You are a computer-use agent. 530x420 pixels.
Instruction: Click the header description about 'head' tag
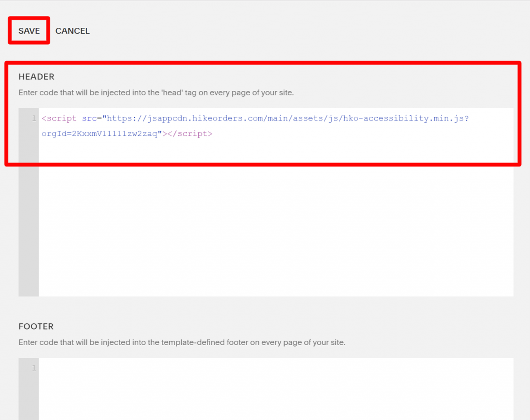pyautogui.click(x=156, y=93)
